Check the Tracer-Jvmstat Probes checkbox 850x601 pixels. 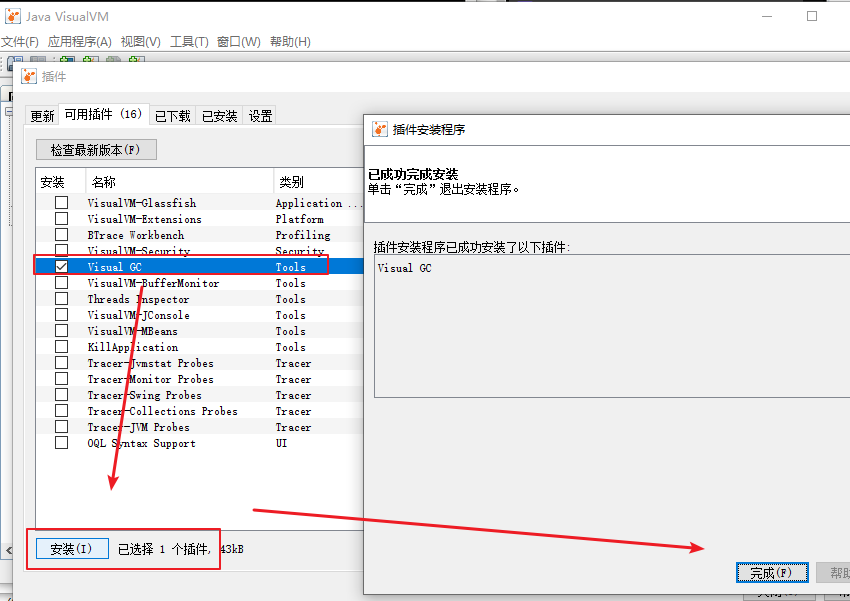(x=62, y=363)
